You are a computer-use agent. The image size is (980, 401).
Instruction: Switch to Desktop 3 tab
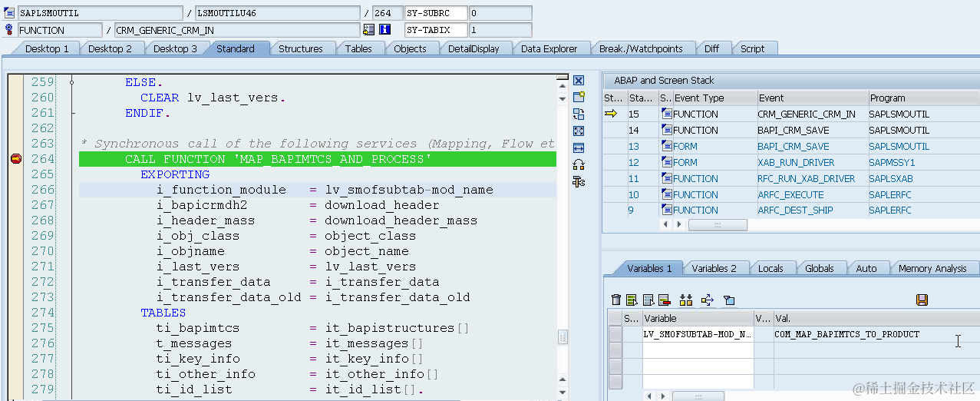click(x=175, y=48)
